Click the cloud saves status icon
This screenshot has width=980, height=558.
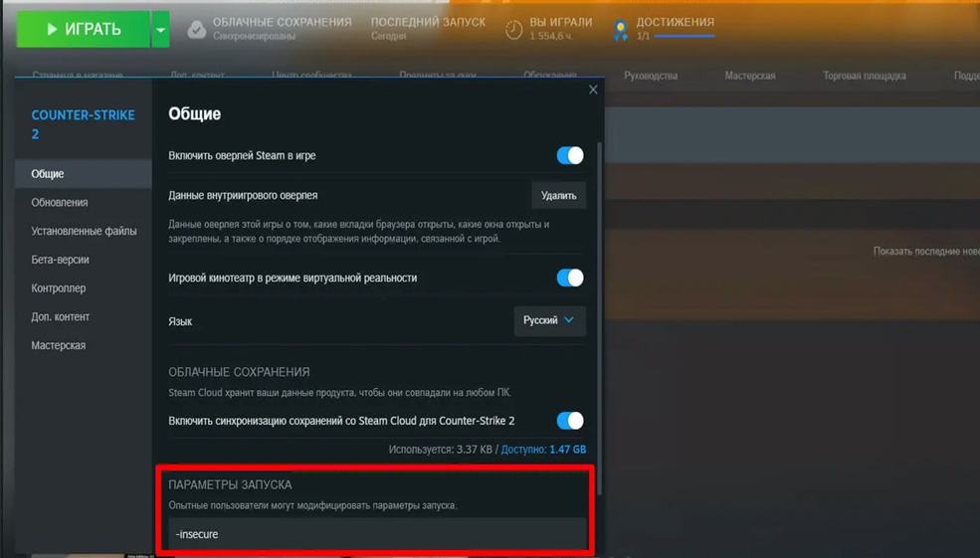[x=196, y=30]
